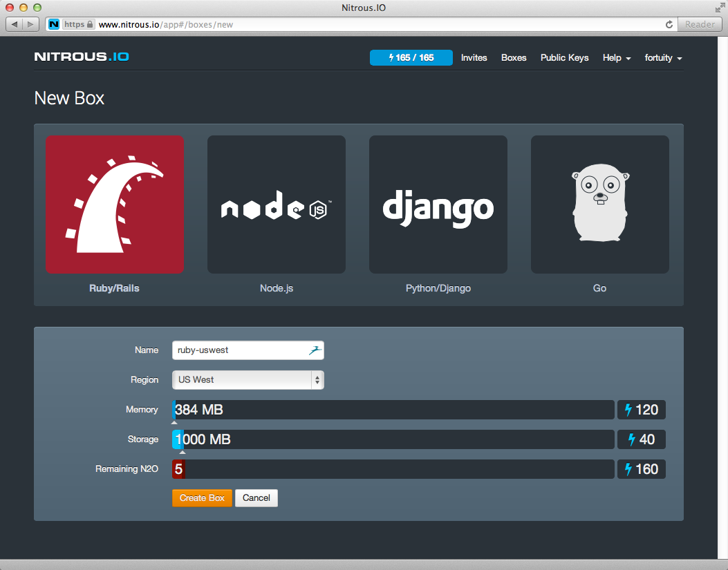
Task: Pick the Python/Django box template tile
Action: click(x=438, y=205)
